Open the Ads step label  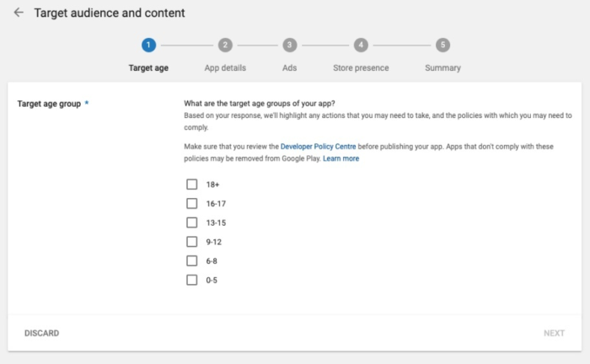point(289,68)
